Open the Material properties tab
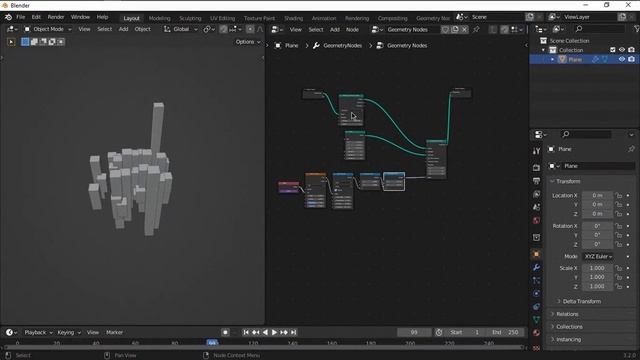Viewport: 640px width, 360px height. pos(536,333)
